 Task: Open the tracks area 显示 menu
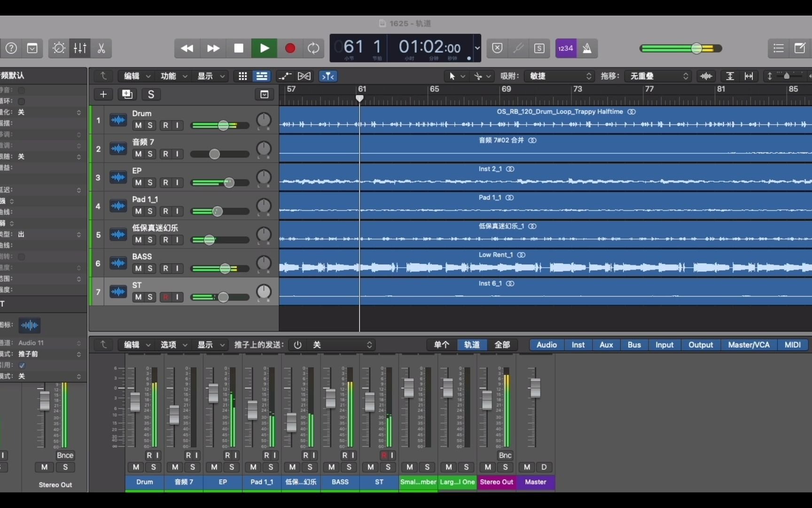[210, 76]
